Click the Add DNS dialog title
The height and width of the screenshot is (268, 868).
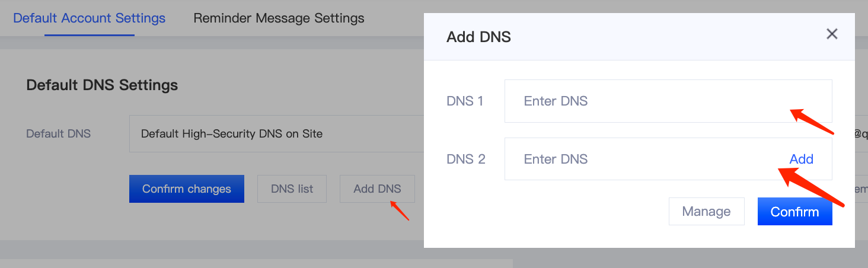pyautogui.click(x=478, y=37)
